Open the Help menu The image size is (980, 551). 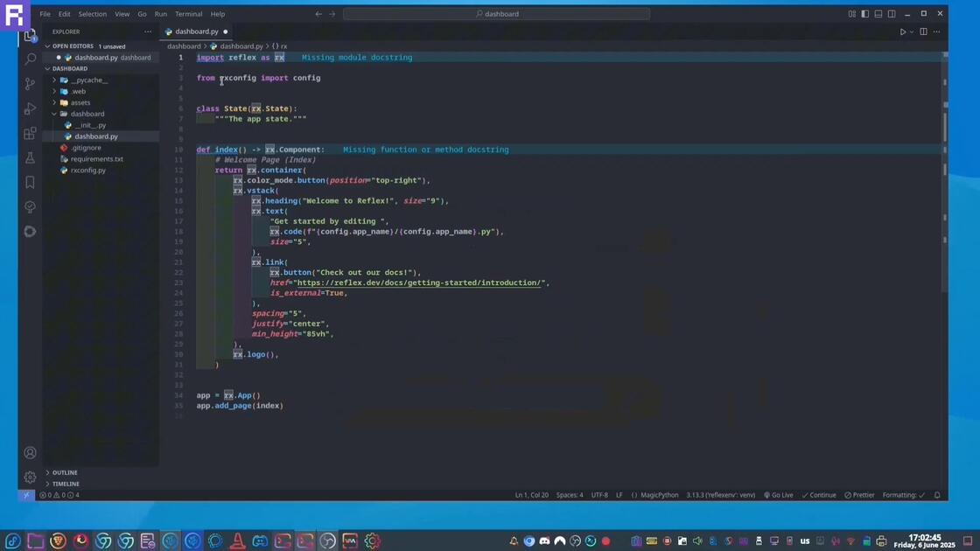pyautogui.click(x=218, y=14)
